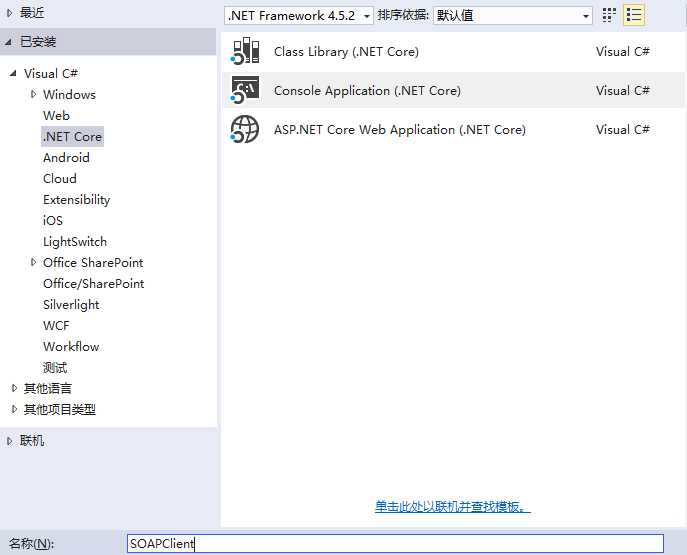Screen dimensions: 687x555
Task: Select the WCF category
Action: pos(56,325)
